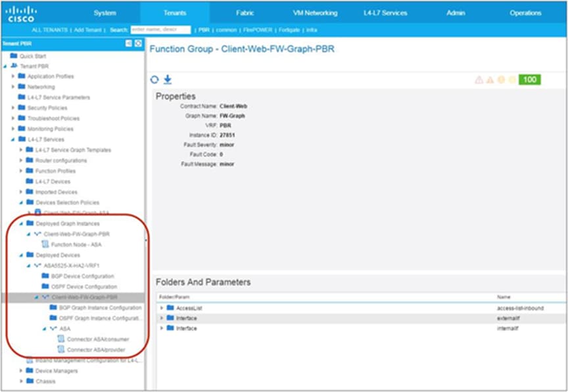The image size is (568, 392).
Task: Expand L4-L7 Service Graph Templates
Action: [21, 150]
